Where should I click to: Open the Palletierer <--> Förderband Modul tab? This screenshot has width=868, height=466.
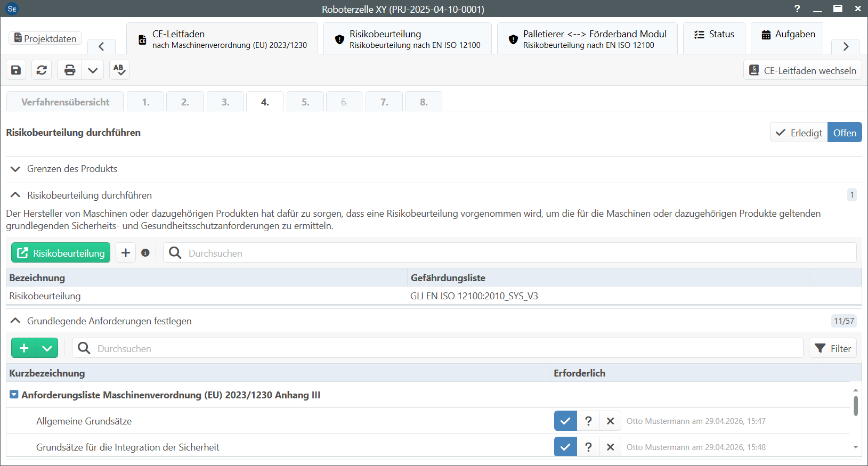point(587,39)
